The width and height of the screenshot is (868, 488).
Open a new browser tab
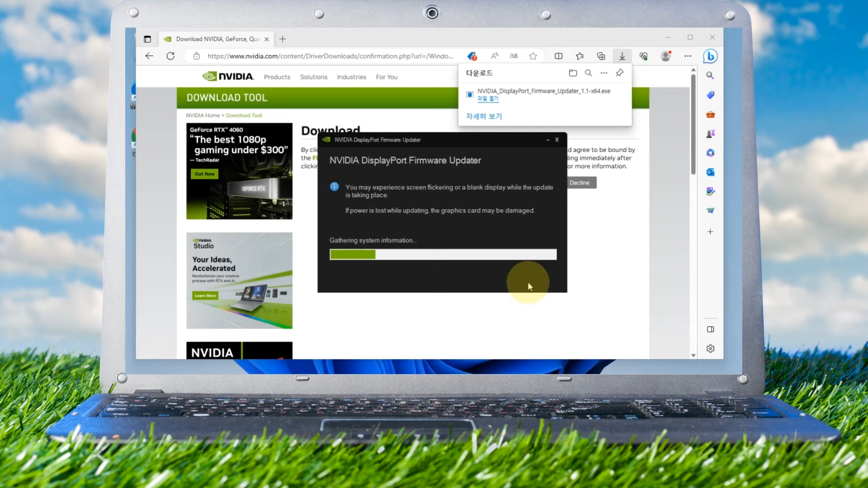coord(283,39)
